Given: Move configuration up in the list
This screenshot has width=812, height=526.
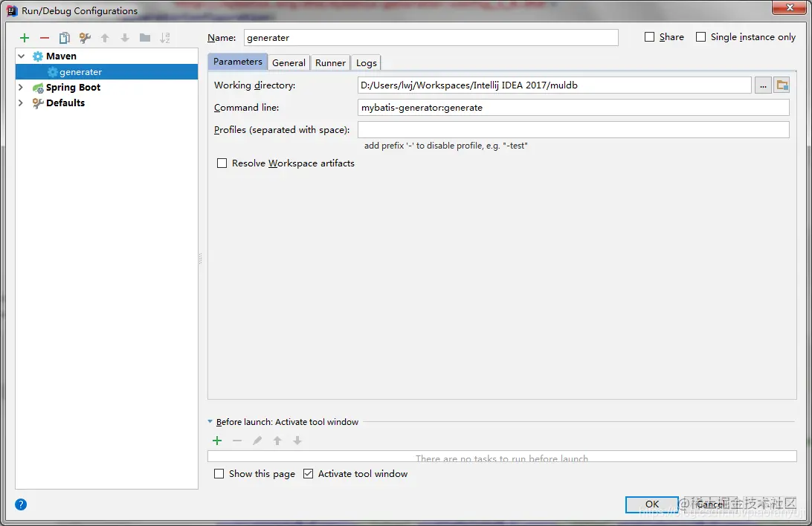Looking at the screenshot, I should pos(105,38).
